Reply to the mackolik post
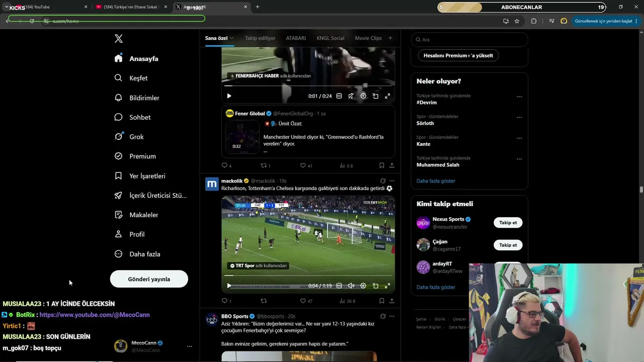644x362 pixels. click(x=224, y=301)
